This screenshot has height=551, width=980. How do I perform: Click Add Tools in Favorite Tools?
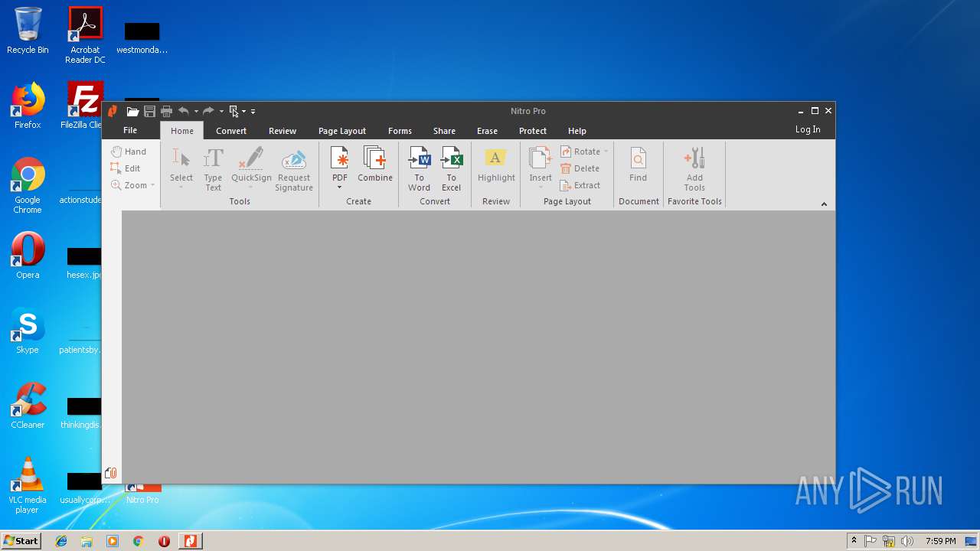(x=694, y=168)
